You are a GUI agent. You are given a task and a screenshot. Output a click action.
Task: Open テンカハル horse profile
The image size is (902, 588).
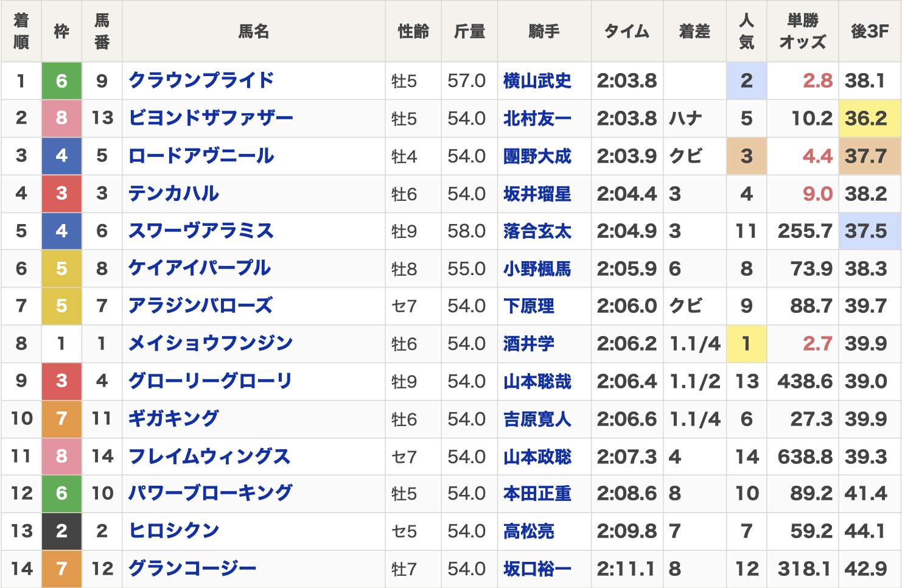point(173,194)
